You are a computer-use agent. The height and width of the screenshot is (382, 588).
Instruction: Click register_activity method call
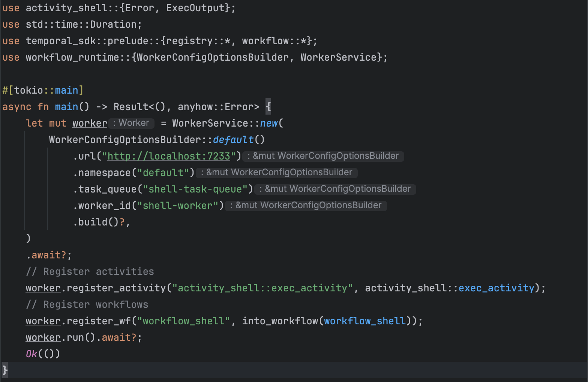point(116,288)
